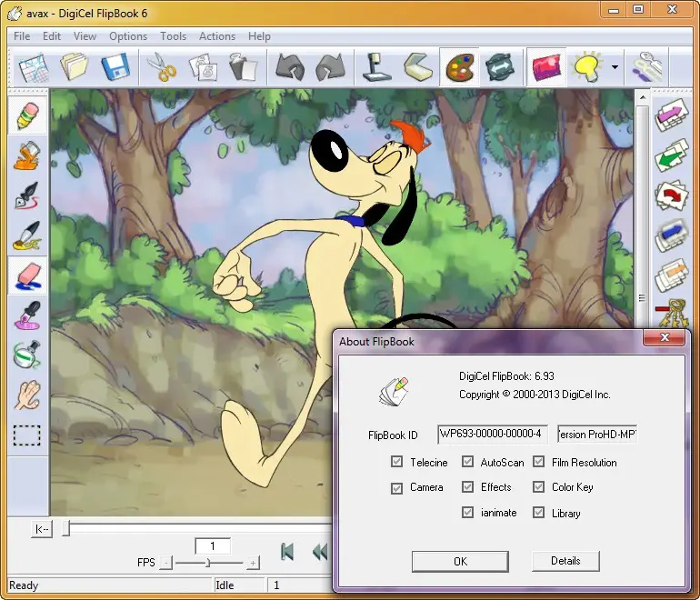Click the green arrow frames icon
The width and height of the screenshot is (700, 600).
[671, 155]
